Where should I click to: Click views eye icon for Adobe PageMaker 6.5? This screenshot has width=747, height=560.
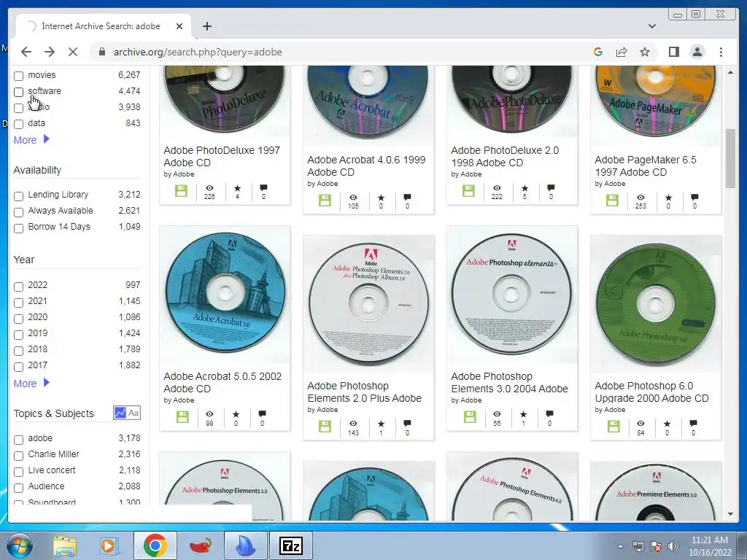click(640, 197)
